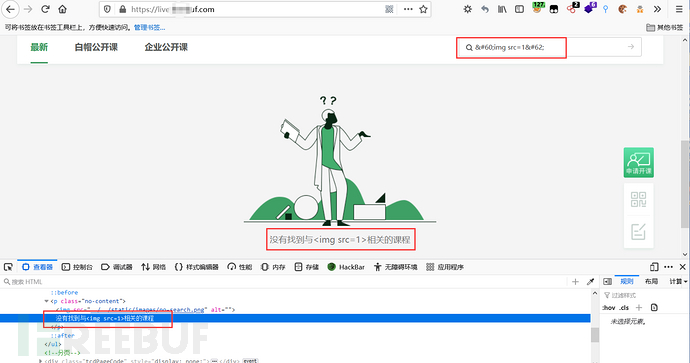Toggle responsive design mode icon
This screenshot has height=363, width=690.
654,267
